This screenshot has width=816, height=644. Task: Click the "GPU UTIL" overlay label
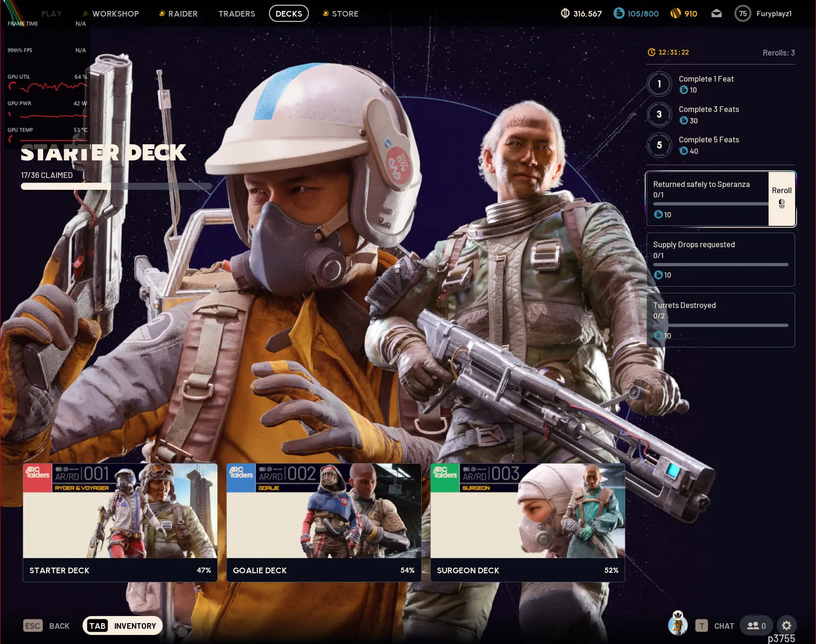point(19,76)
